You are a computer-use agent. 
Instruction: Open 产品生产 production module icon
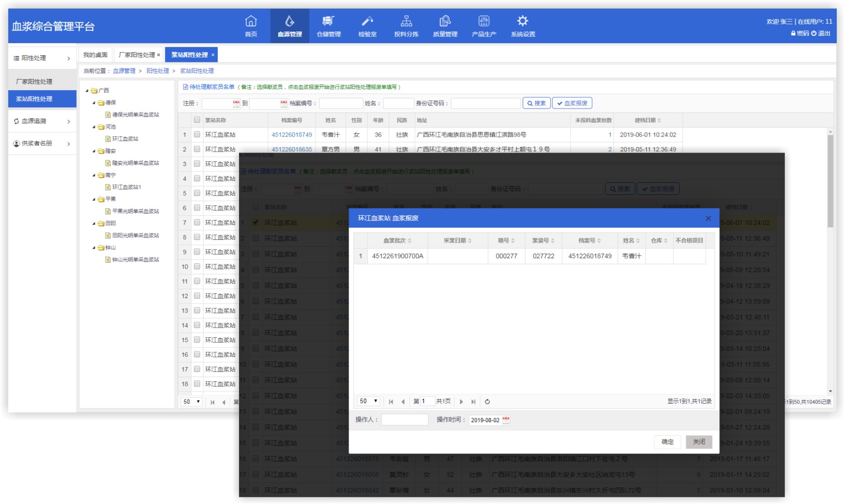(x=483, y=21)
